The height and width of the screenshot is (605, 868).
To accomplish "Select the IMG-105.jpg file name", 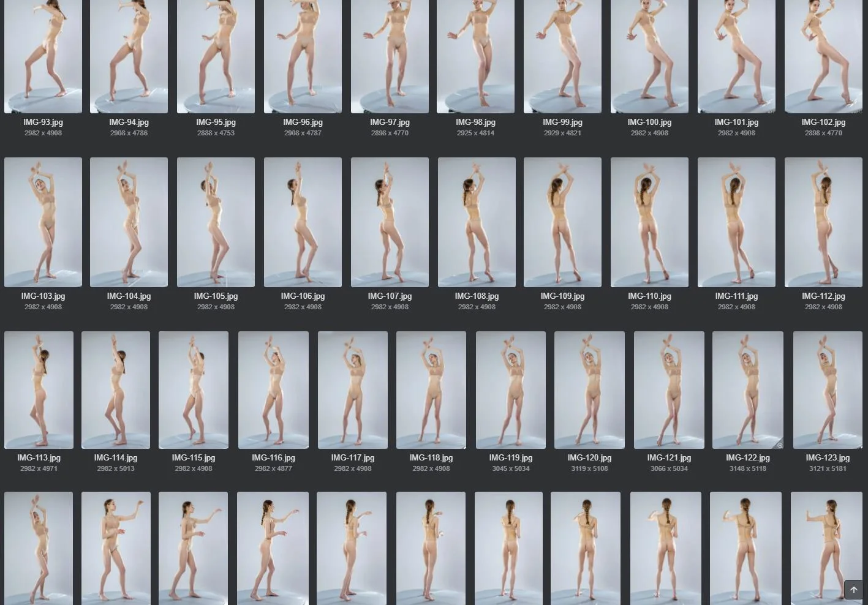I will click(216, 296).
